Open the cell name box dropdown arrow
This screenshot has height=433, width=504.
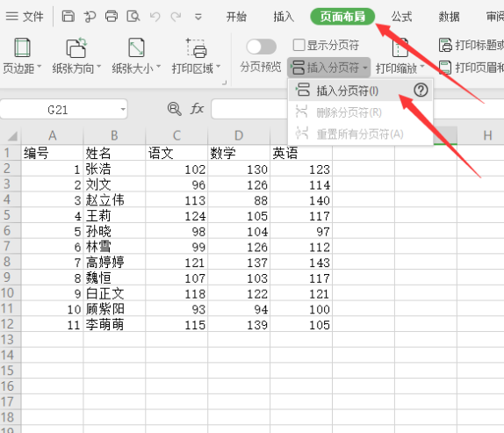(123, 110)
